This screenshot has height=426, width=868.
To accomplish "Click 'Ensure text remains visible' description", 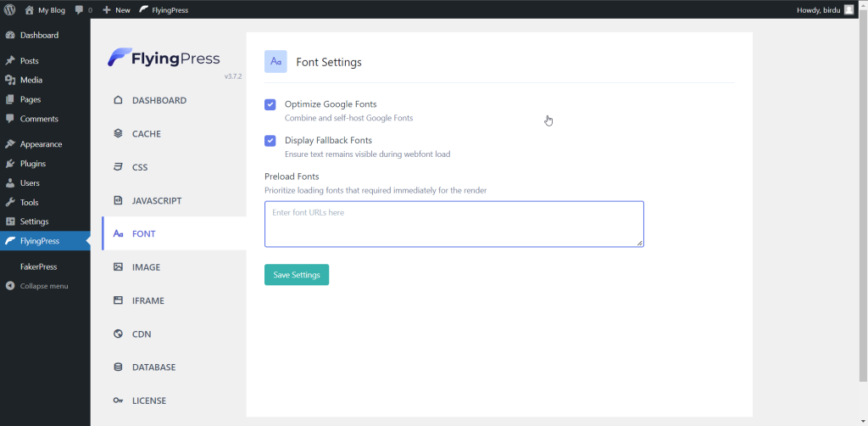I will 368,154.
